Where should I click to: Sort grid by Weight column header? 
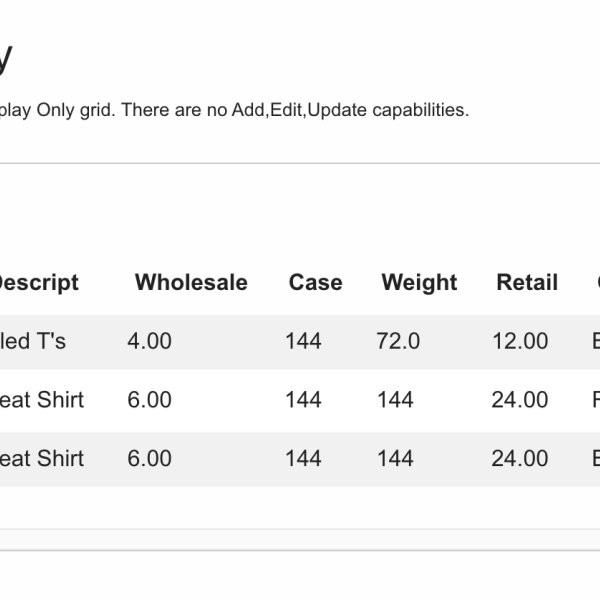pos(419,283)
